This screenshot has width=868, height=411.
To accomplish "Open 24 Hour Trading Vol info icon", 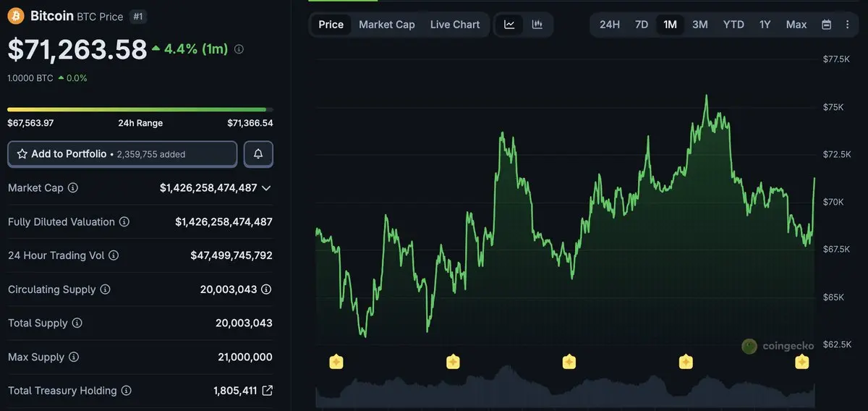I will tap(114, 255).
